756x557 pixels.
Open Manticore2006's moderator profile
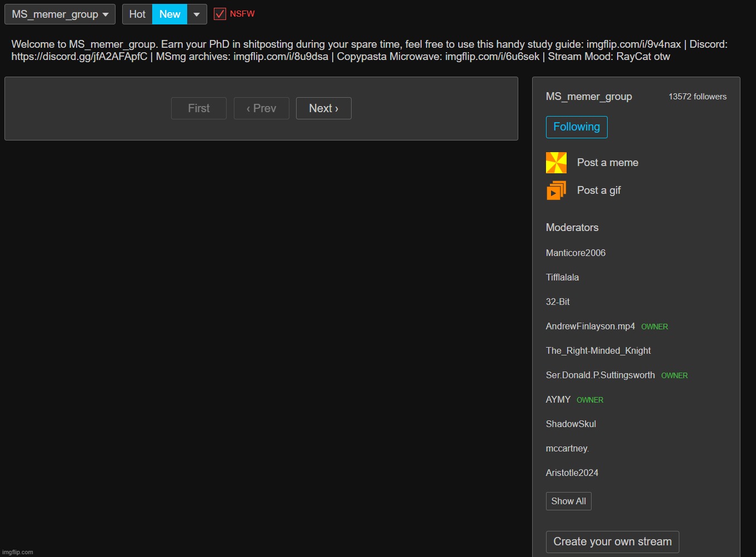coord(575,253)
